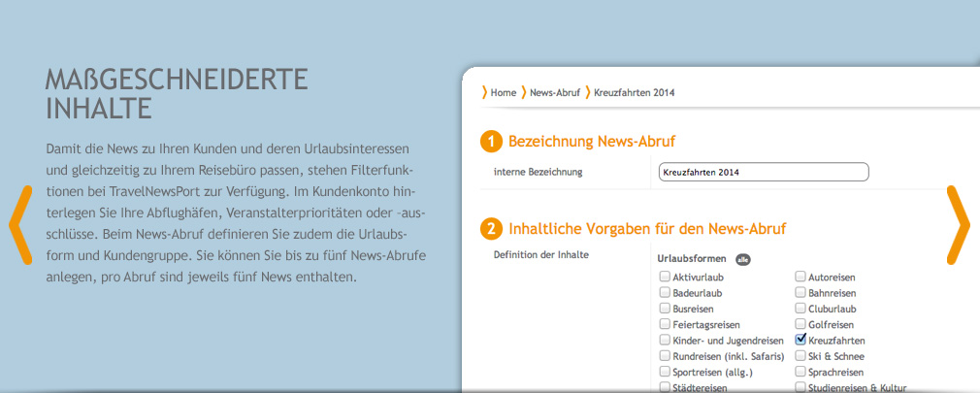Check the Sprachreisen checkbox
980x393 pixels.
tap(800, 372)
